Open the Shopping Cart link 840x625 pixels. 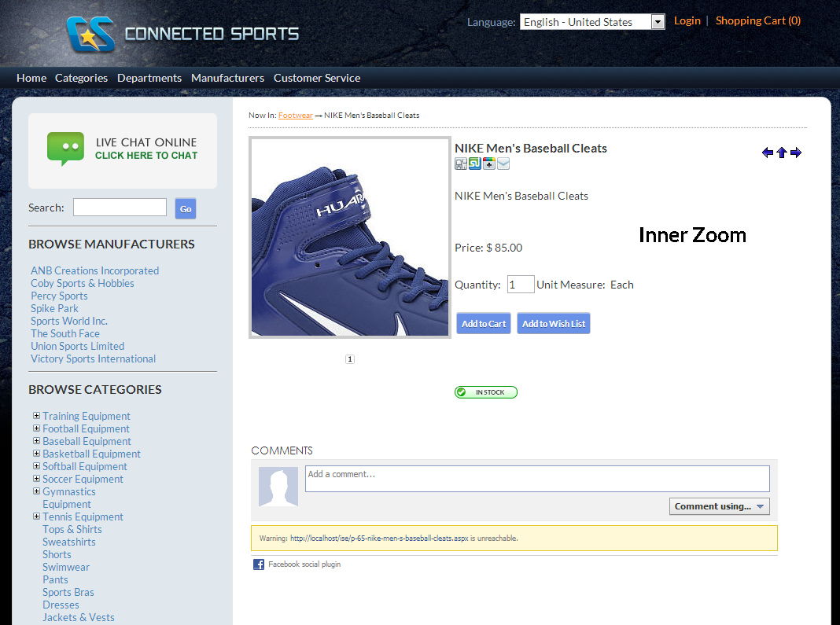[757, 20]
